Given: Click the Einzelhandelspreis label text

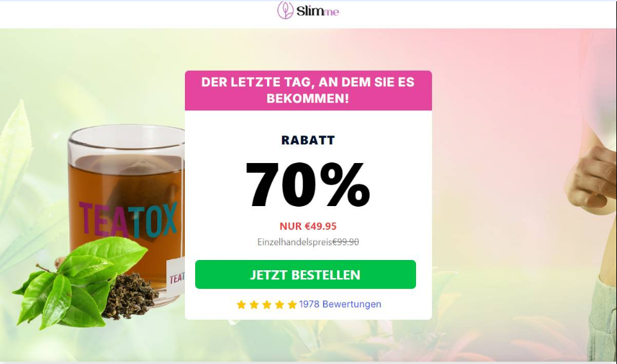Looking at the screenshot, I should point(295,242).
